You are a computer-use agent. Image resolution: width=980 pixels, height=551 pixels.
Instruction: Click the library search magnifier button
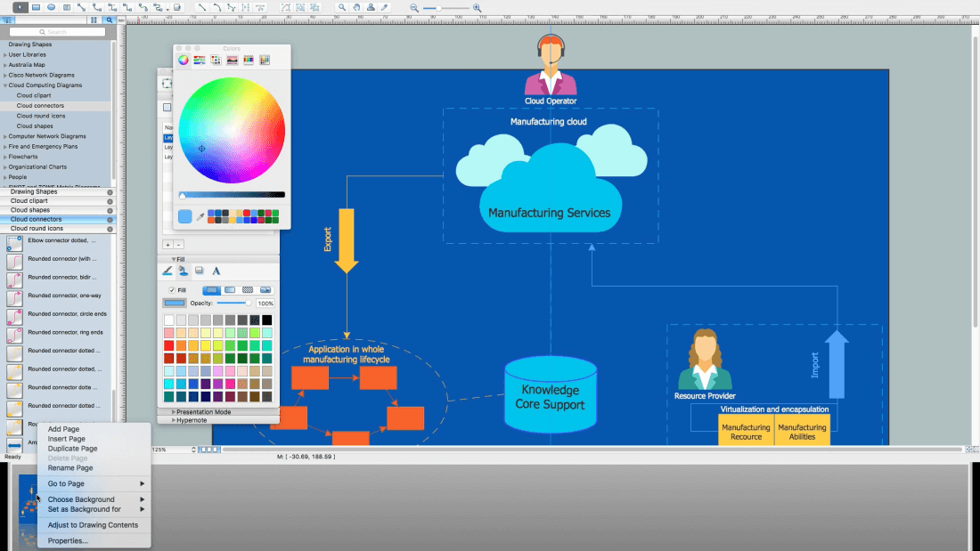pos(110,20)
